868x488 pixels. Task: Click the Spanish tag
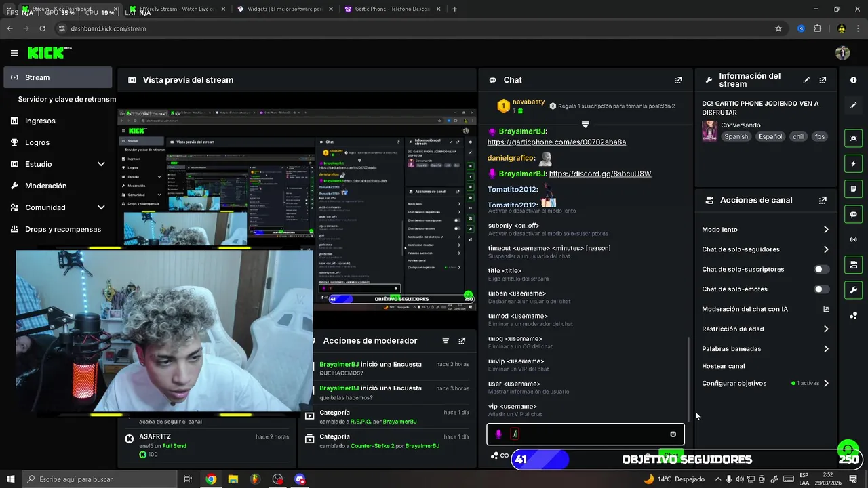[736, 137]
